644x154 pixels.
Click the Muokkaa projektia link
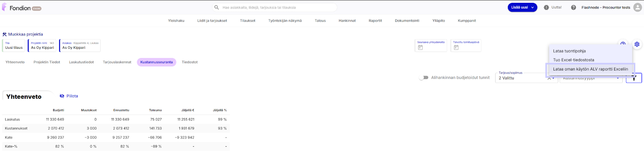(25, 34)
